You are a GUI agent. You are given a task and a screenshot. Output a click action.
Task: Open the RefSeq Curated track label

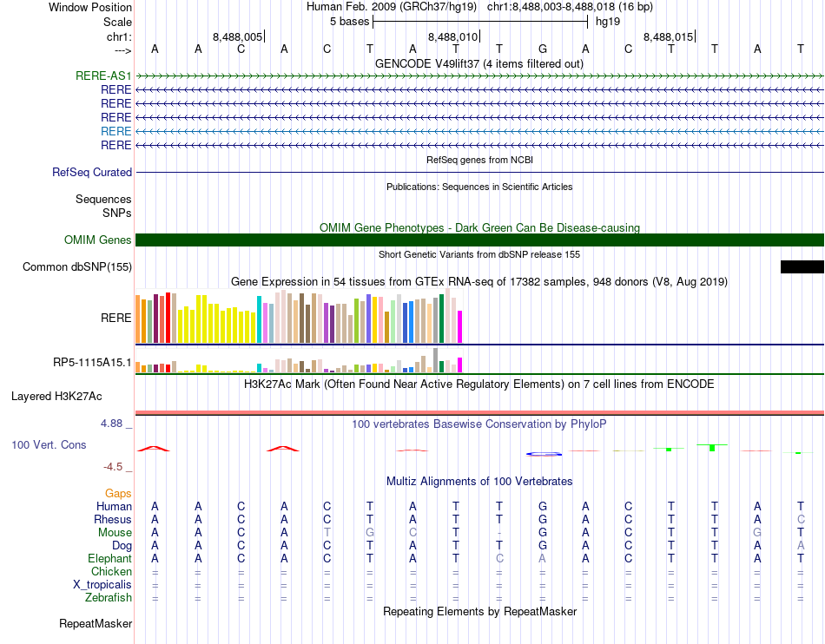point(92,172)
